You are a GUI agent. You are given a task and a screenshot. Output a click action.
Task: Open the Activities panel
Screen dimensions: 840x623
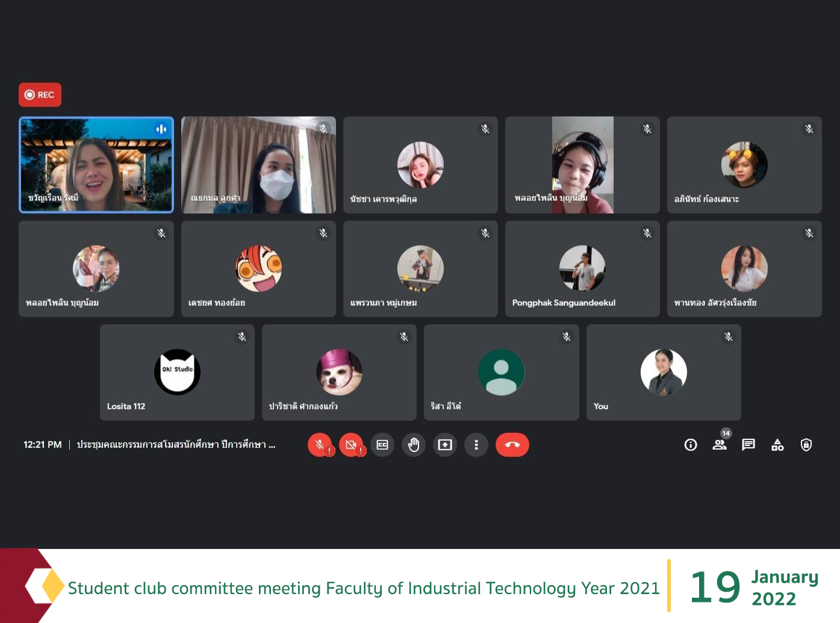click(777, 445)
